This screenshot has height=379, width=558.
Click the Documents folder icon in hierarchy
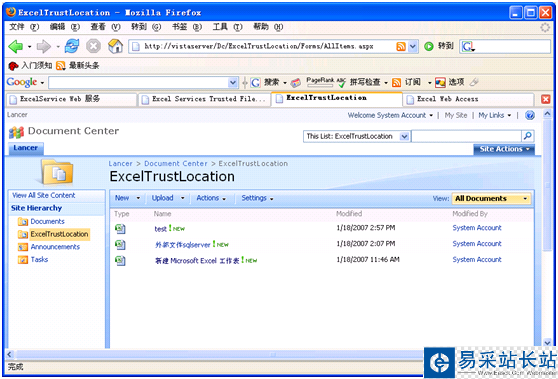coord(23,222)
